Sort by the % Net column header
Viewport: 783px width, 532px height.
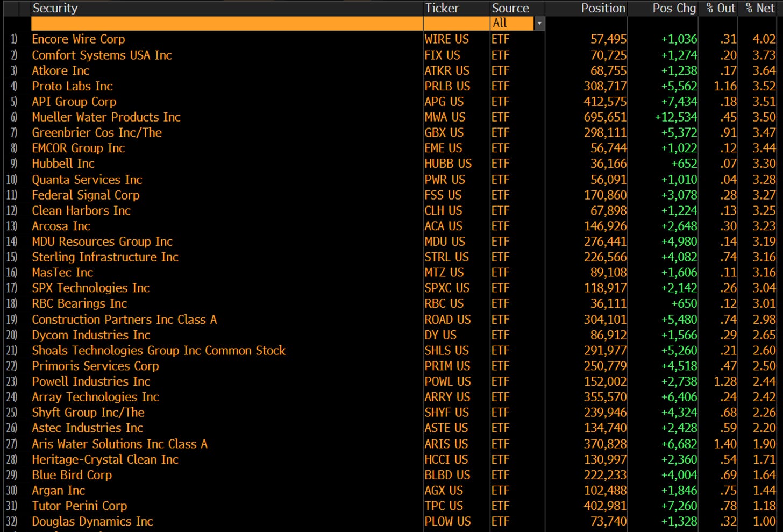coord(760,8)
